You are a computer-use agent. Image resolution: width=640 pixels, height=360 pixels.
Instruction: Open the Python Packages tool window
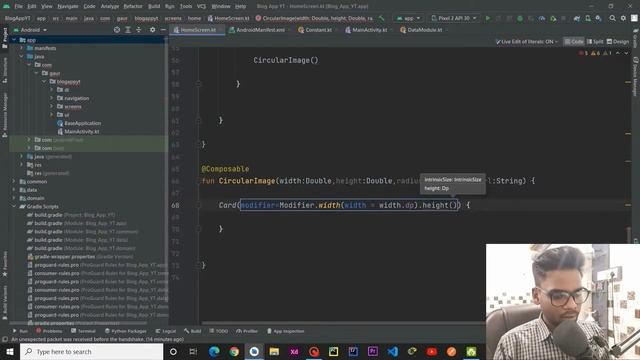(x=125, y=331)
